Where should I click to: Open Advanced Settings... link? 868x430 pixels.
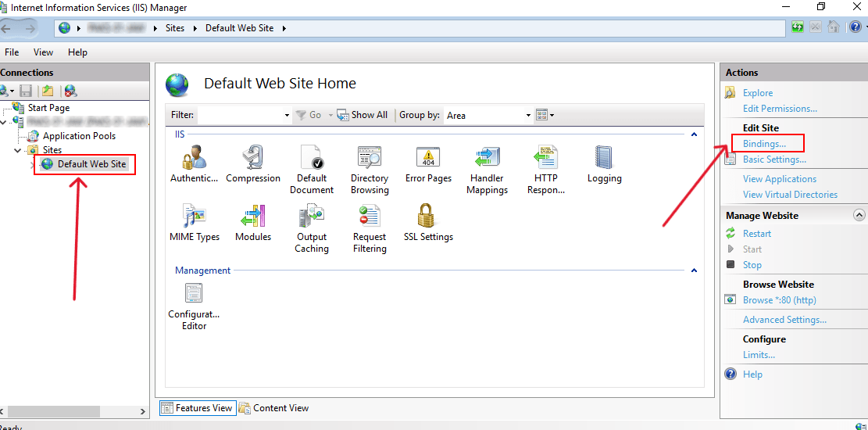pos(784,320)
